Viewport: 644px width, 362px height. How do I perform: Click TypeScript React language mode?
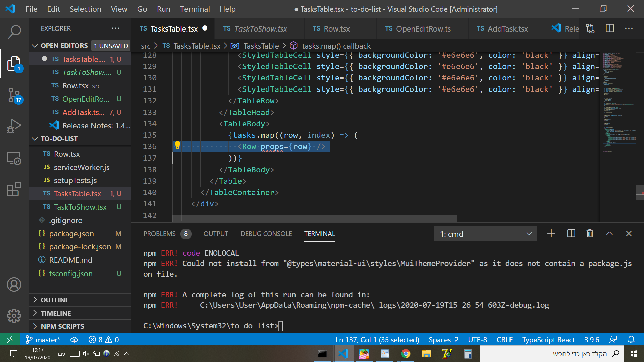(548, 340)
